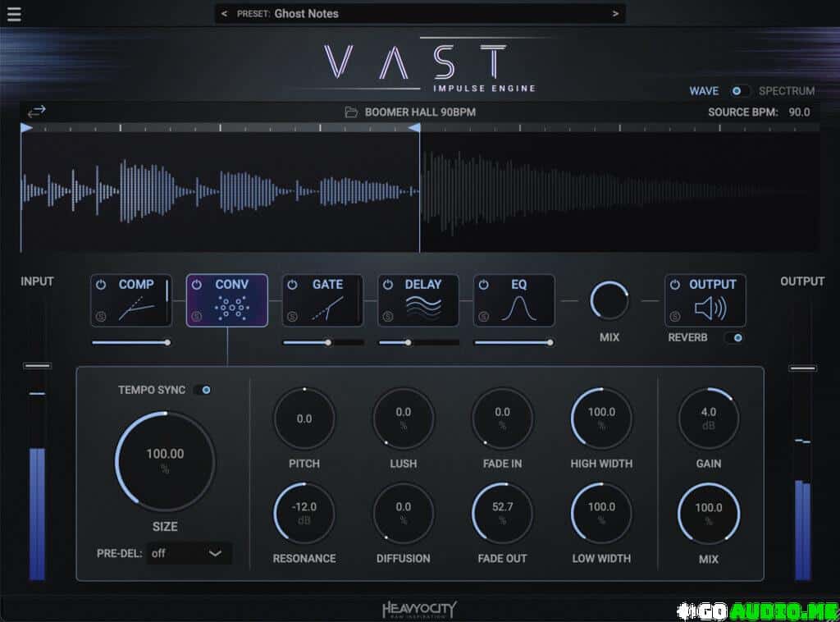This screenshot has height=622, width=840.
Task: Toggle the Reverb switch under Output
Action: coord(733,337)
